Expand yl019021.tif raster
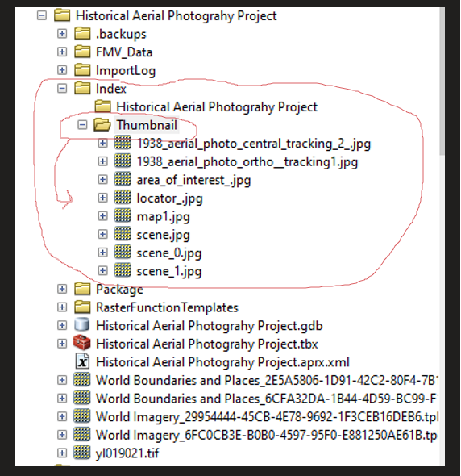This screenshot has height=476, width=461. point(62,453)
